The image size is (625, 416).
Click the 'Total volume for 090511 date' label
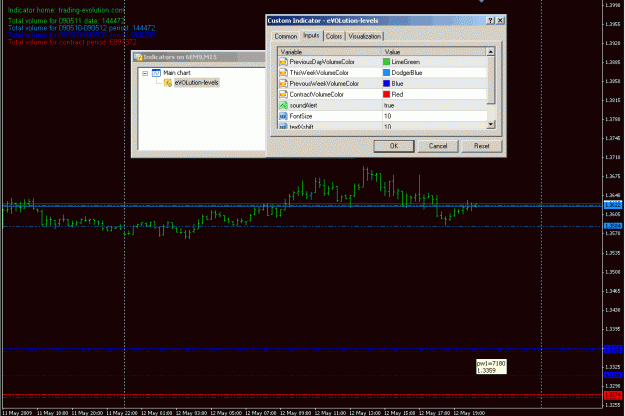(x=66, y=21)
